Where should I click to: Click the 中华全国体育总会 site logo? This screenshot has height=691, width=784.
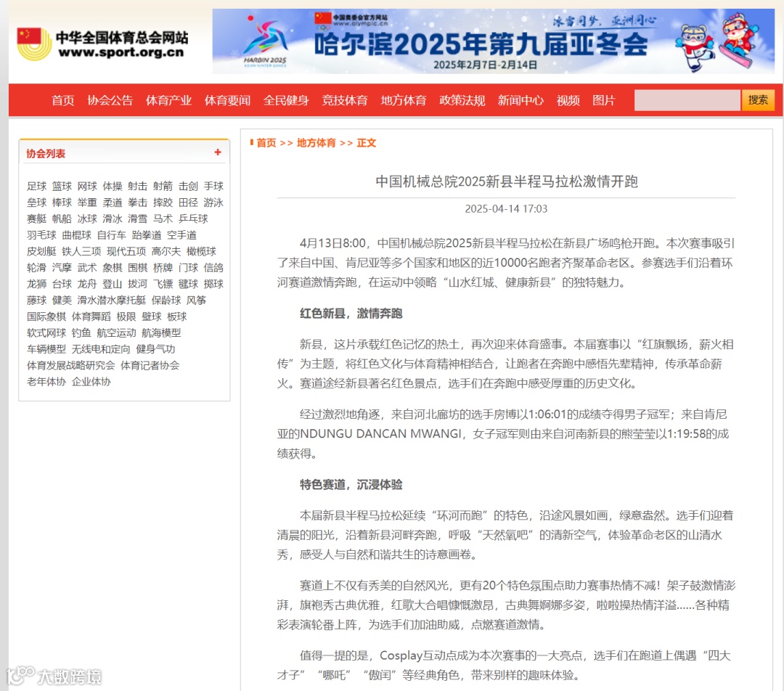coord(102,44)
